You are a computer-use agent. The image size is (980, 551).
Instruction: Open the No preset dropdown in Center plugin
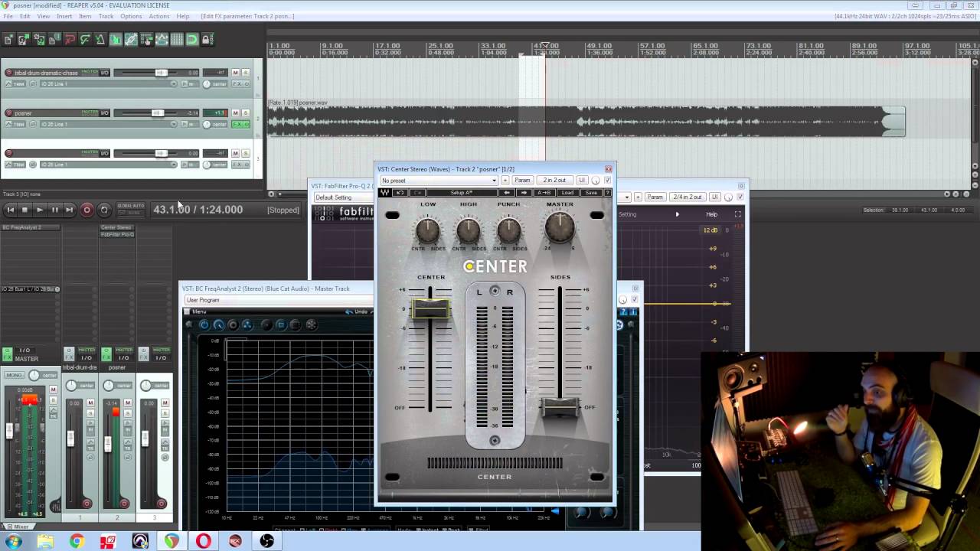pos(439,181)
